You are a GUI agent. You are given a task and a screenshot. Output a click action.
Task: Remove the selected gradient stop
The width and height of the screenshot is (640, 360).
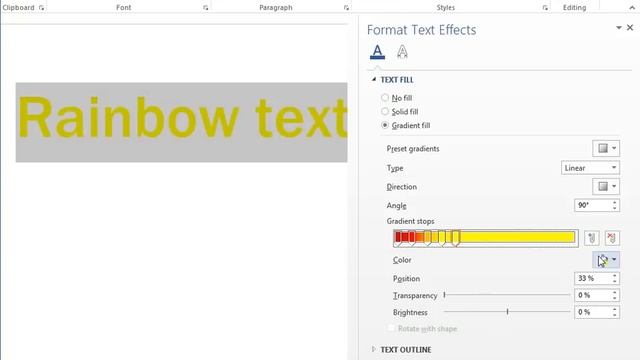point(611,238)
